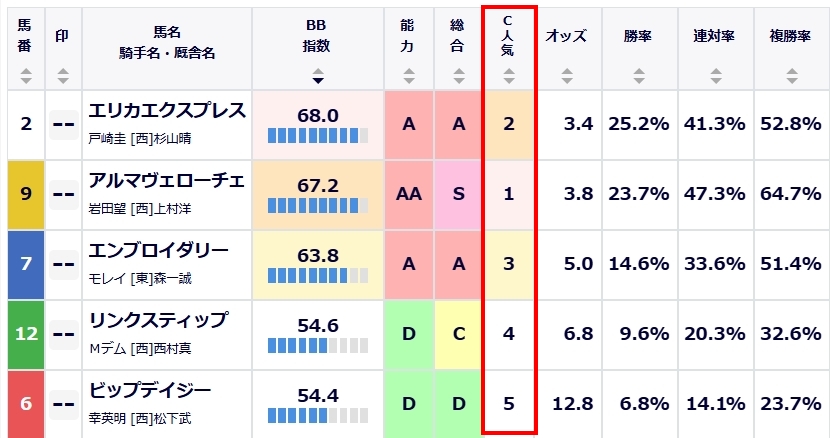Open 印 mark selector for ビップデイジー
This screenshot has height=438, width=830.
coord(64,405)
